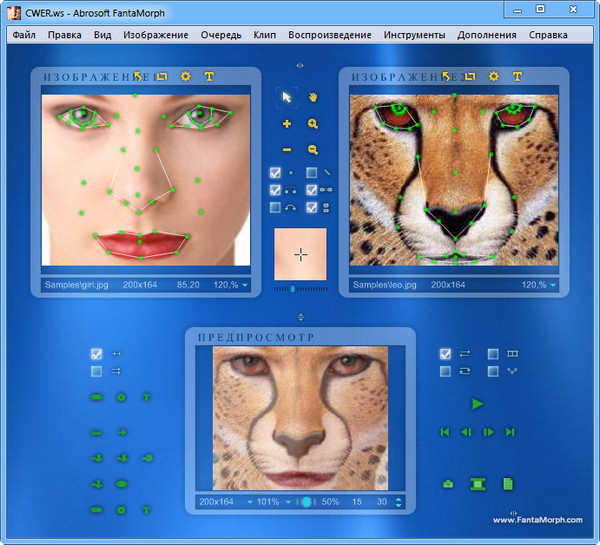Image resolution: width=600 pixels, height=545 pixels.
Task: Expand zoom dropdown for leo.jpg panel
Action: 553,285
